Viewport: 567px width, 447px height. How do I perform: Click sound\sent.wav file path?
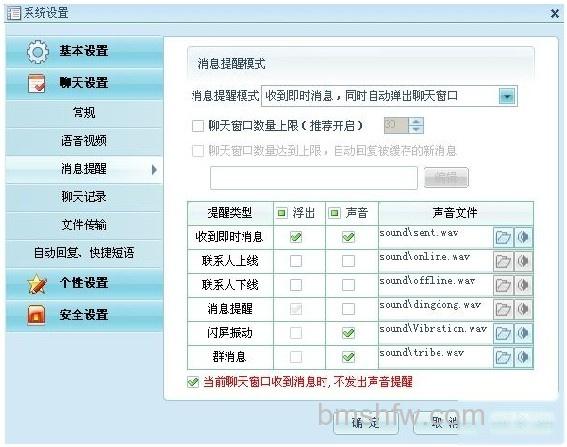point(419,233)
